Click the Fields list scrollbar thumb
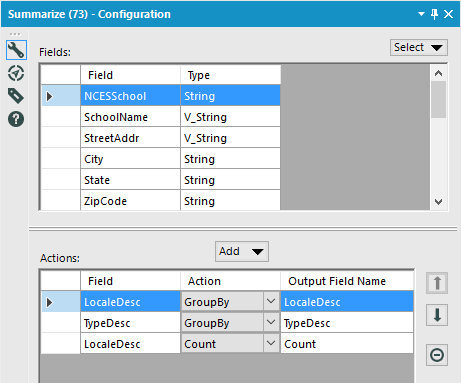This screenshot has height=383, width=461. [438, 99]
